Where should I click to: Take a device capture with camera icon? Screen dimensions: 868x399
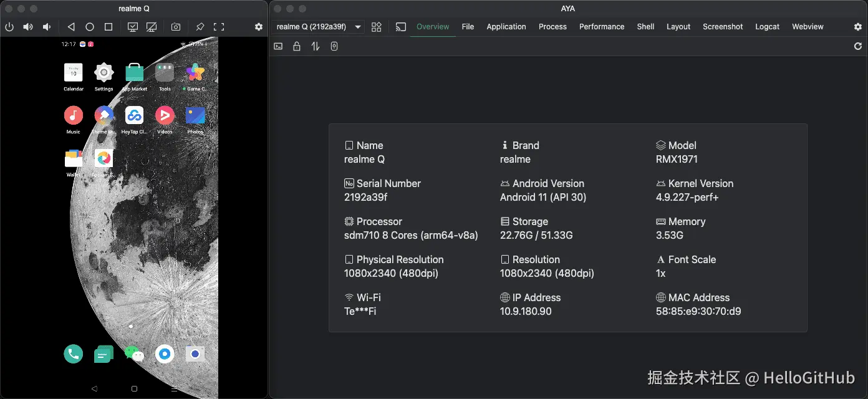pyautogui.click(x=176, y=27)
